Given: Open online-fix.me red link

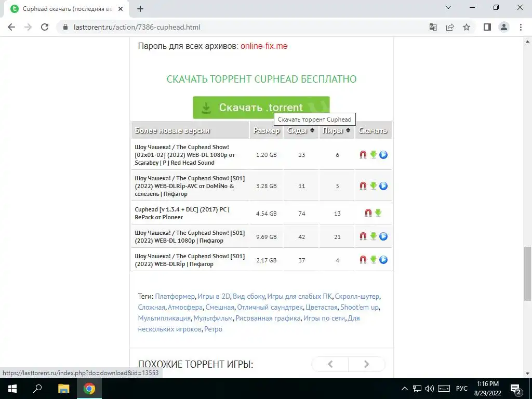Looking at the screenshot, I should 264,46.
